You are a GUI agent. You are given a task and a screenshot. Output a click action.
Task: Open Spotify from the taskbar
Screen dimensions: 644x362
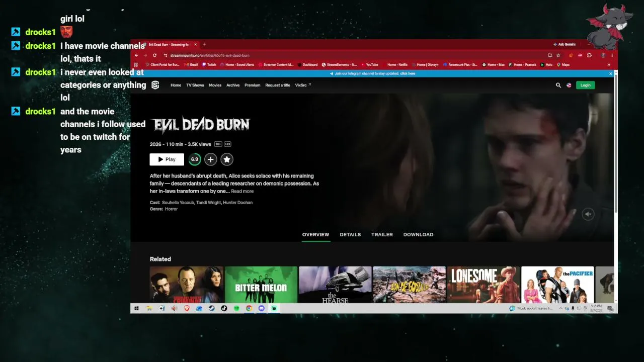click(236, 308)
